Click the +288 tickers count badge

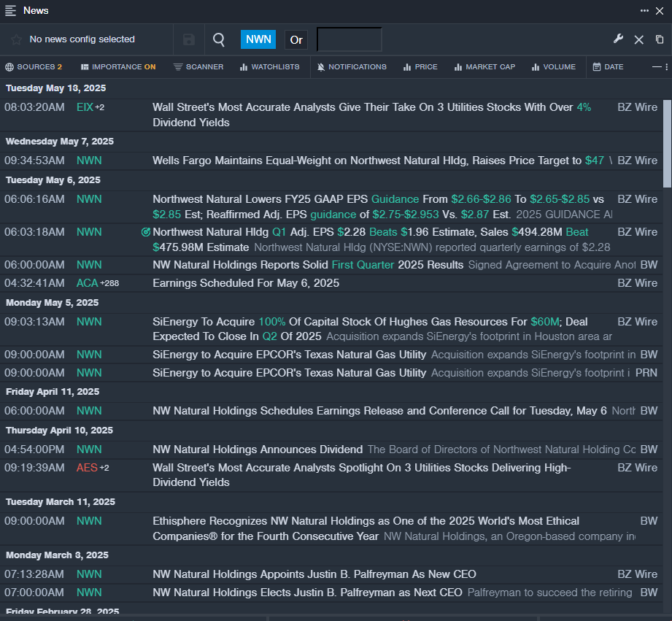(x=109, y=283)
